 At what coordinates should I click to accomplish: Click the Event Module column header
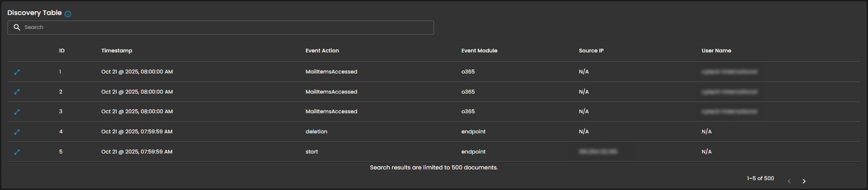(479, 51)
